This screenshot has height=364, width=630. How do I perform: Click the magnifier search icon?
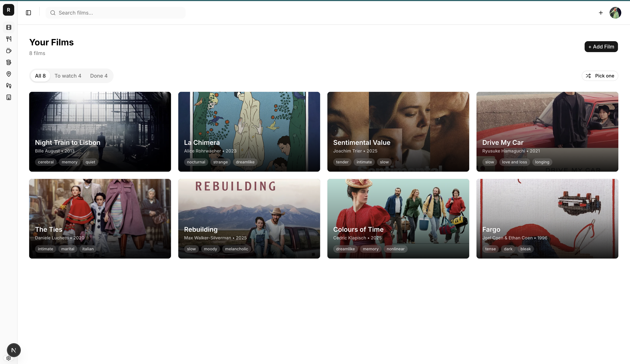coord(53,13)
